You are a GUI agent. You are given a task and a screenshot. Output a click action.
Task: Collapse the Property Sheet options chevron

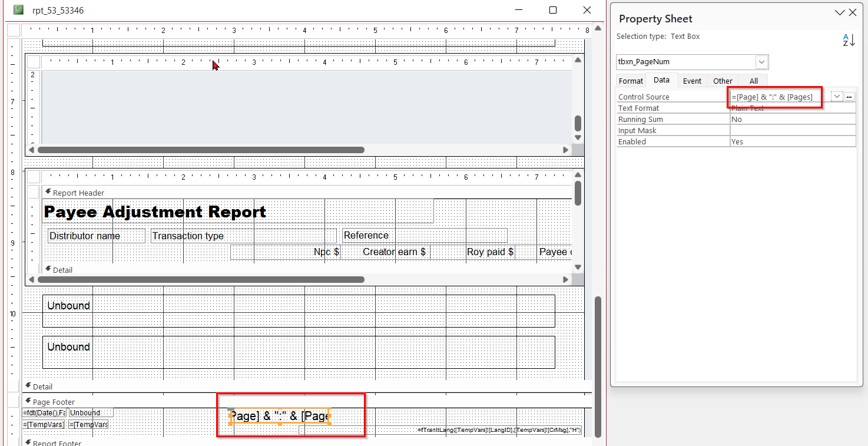point(840,12)
